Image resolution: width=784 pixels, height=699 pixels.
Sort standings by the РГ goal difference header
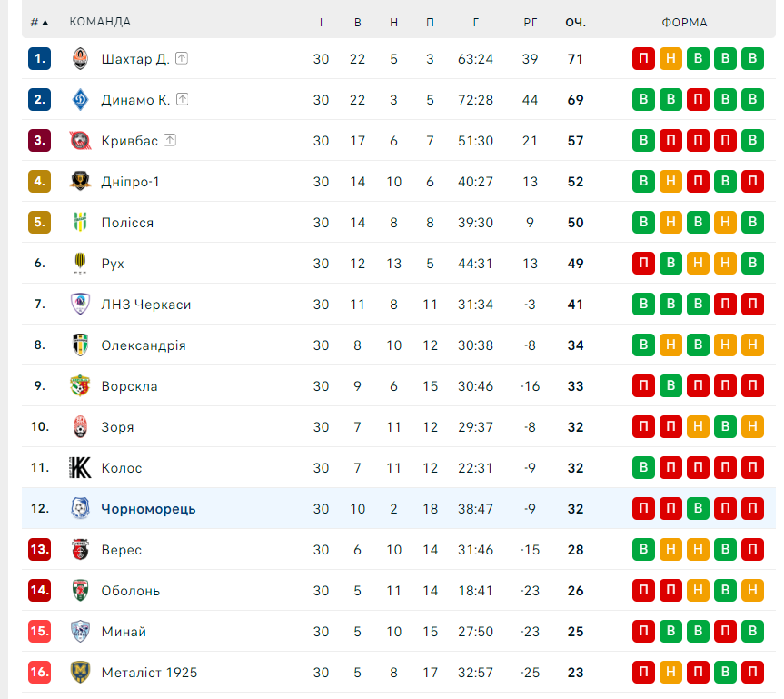coord(530,23)
